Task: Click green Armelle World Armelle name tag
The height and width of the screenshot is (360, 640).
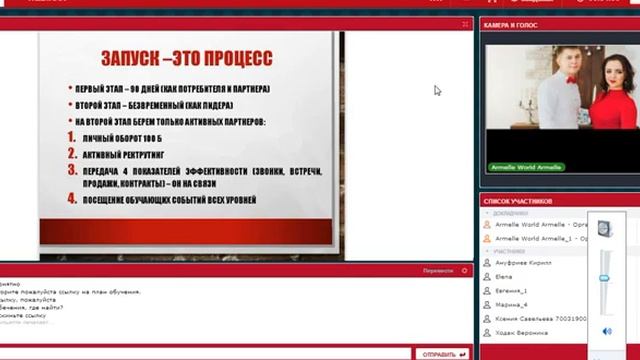Action: (x=526, y=167)
